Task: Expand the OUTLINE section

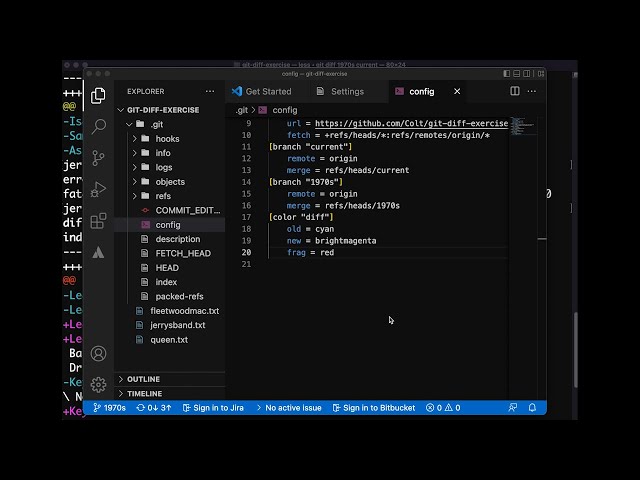Action: tap(169, 379)
